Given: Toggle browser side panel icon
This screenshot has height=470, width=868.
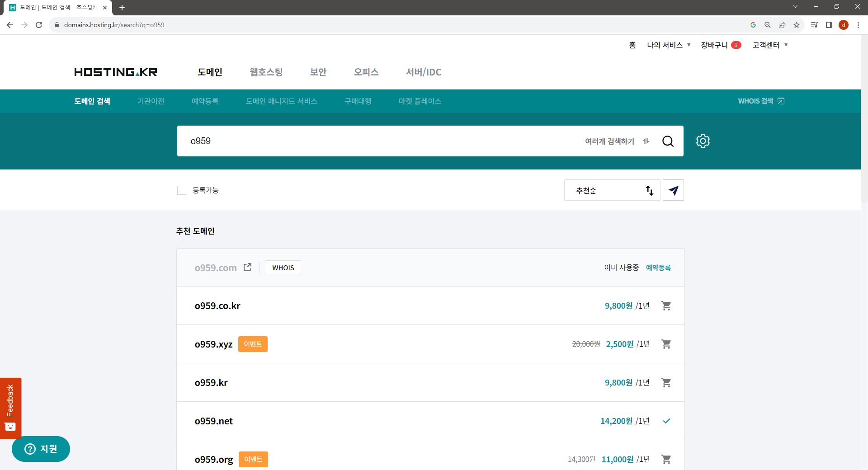Looking at the screenshot, I should point(829,25).
